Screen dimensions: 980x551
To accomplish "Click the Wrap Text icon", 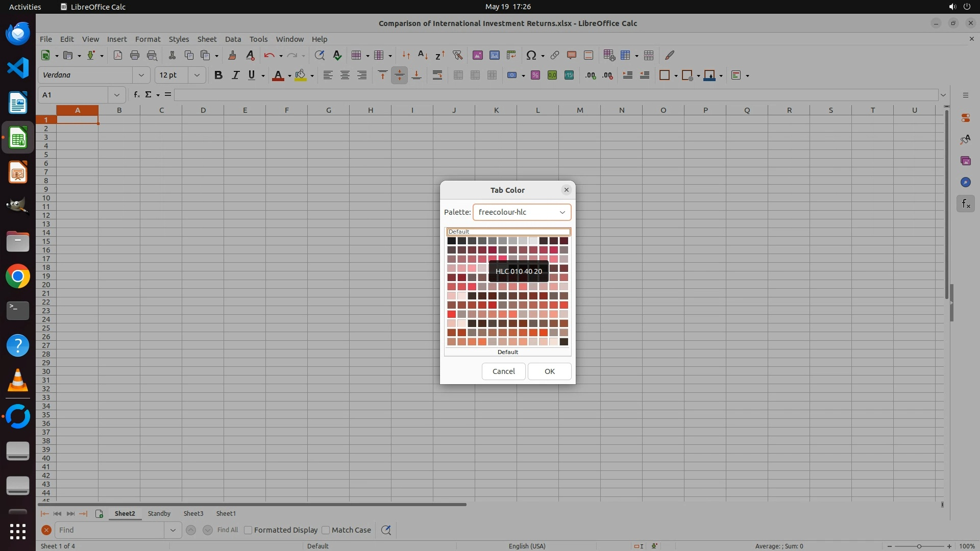I will click(x=437, y=76).
